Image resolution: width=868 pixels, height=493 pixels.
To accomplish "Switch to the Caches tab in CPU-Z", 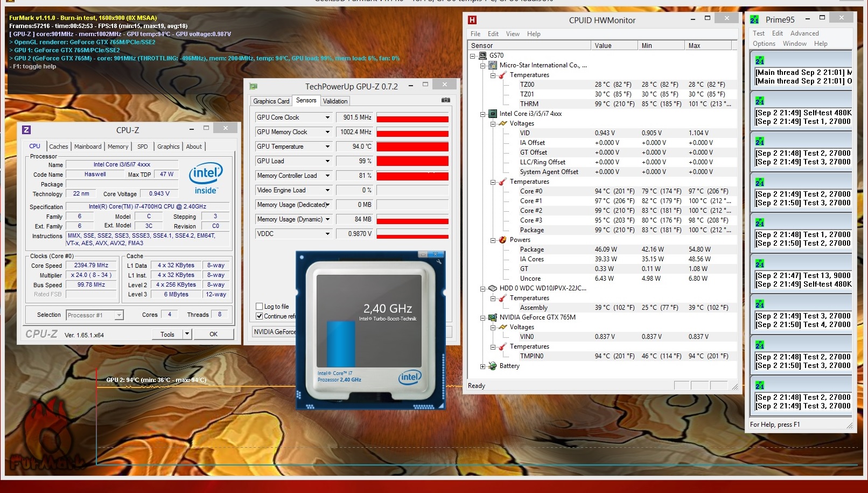I will [59, 147].
